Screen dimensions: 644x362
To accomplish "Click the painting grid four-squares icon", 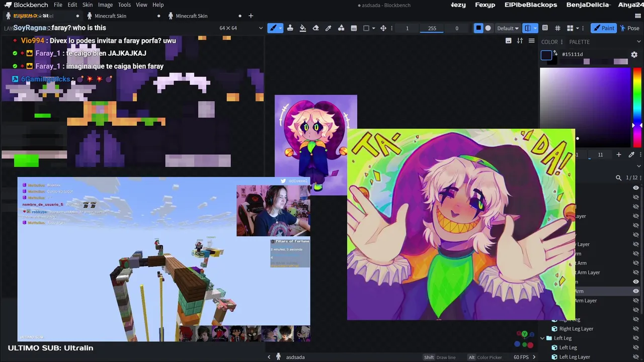I will click(570, 28).
